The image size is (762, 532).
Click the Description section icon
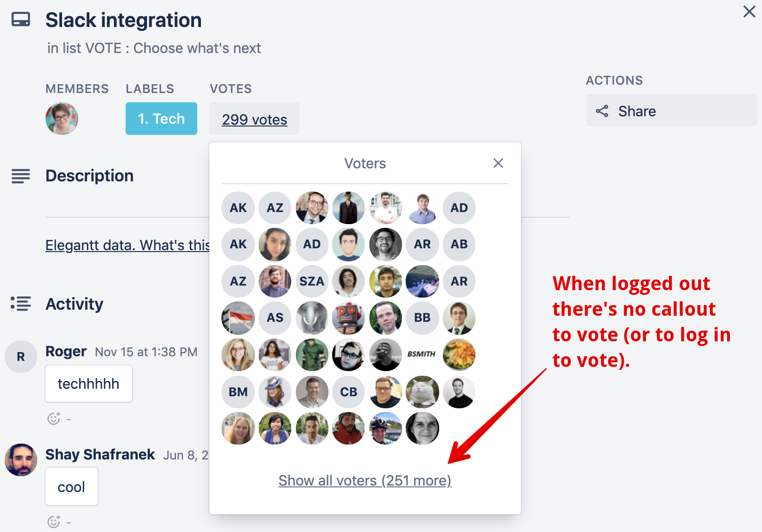click(21, 176)
